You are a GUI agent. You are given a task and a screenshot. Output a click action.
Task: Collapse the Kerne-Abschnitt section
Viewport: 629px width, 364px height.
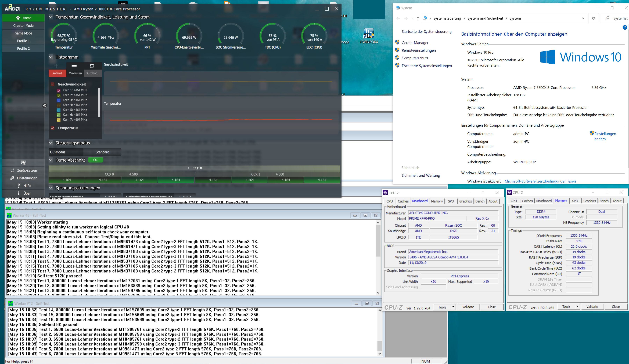[51, 160]
